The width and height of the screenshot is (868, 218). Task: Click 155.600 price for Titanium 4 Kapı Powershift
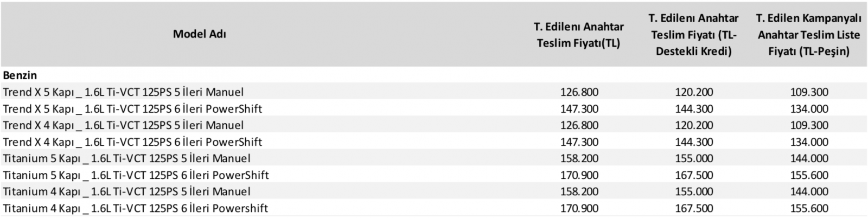click(809, 208)
